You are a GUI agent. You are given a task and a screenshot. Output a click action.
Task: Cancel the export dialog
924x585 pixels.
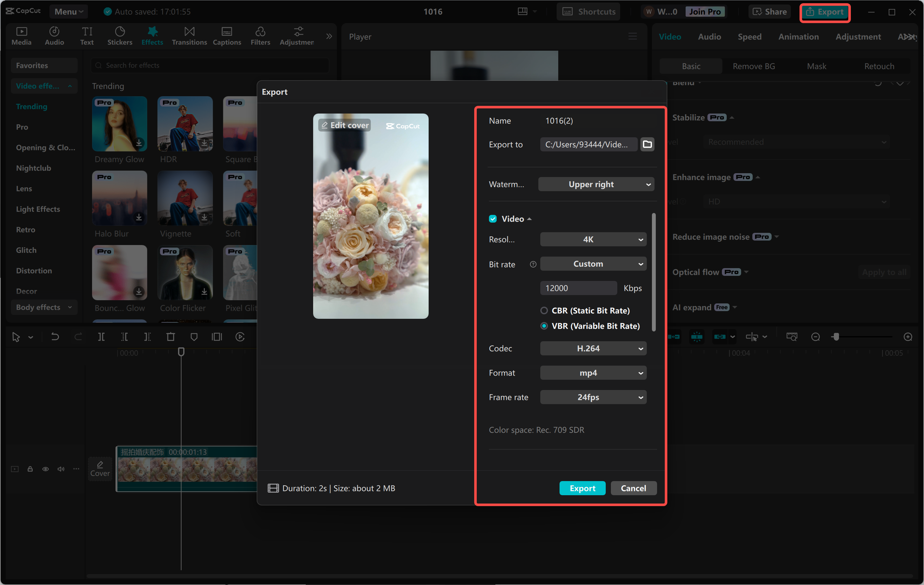(x=633, y=488)
